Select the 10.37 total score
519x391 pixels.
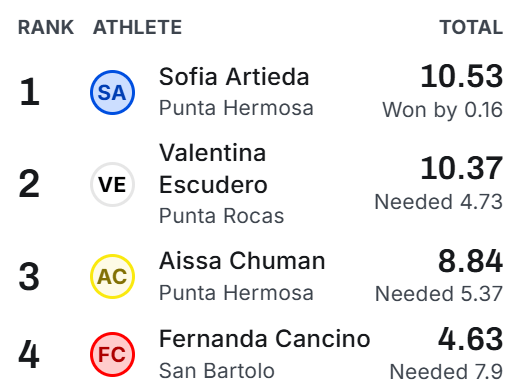(x=462, y=169)
